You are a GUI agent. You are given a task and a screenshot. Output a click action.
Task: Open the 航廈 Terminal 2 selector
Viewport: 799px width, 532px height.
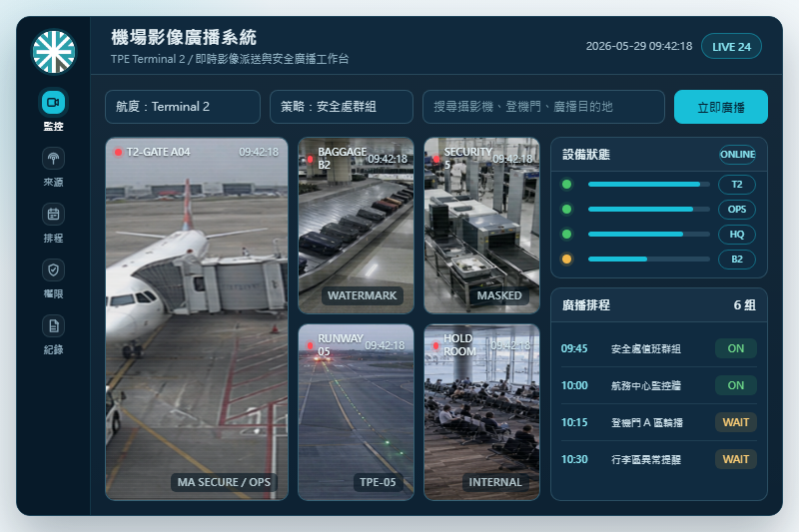(x=183, y=107)
